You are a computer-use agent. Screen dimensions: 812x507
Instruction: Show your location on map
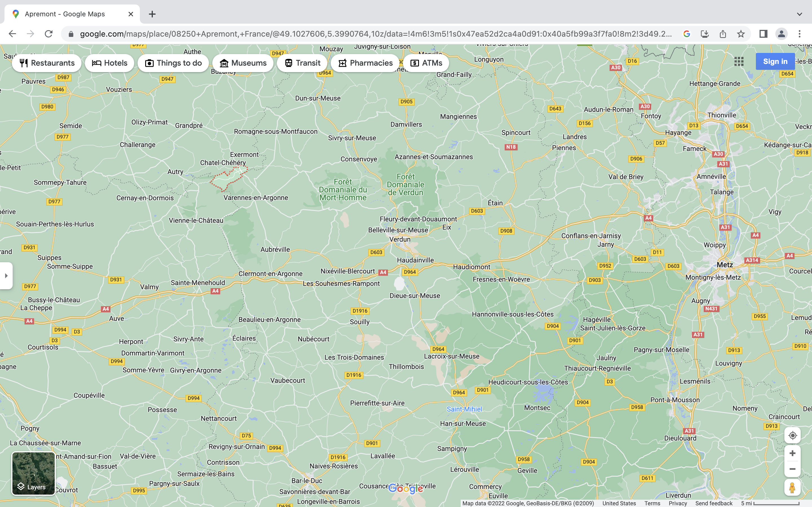point(792,435)
